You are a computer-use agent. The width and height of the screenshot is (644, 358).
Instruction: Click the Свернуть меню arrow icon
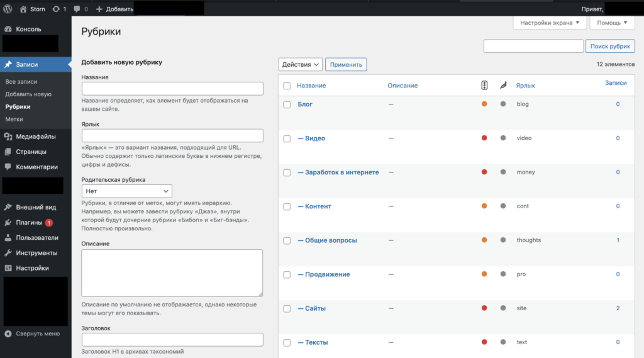coord(8,333)
